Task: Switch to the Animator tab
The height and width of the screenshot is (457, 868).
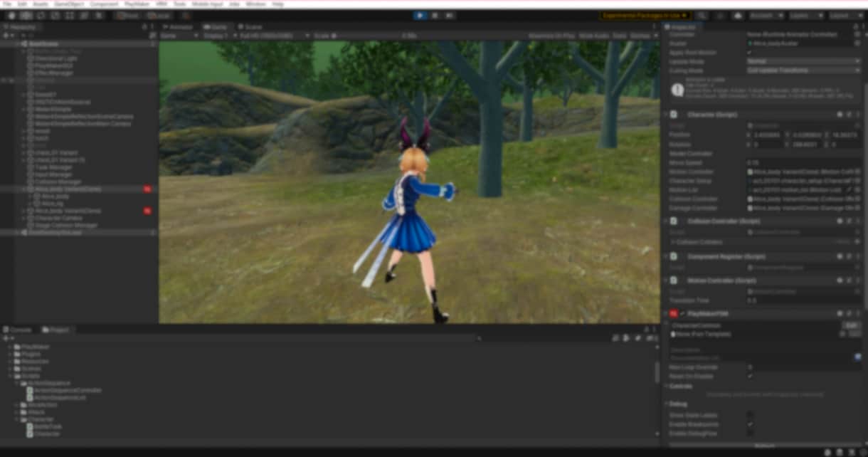Action: click(176, 27)
